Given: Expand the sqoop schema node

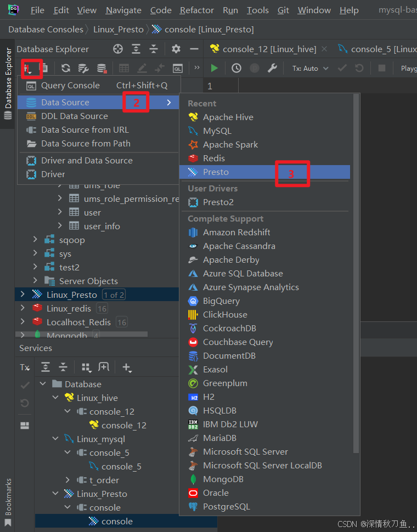Looking at the screenshot, I should (35, 240).
